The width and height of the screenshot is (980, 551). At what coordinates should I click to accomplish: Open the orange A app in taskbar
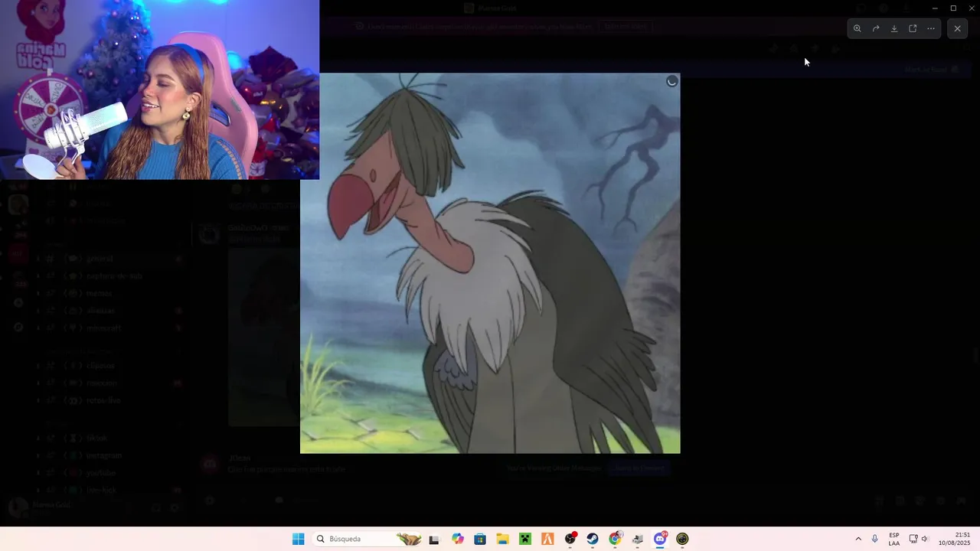(547, 539)
